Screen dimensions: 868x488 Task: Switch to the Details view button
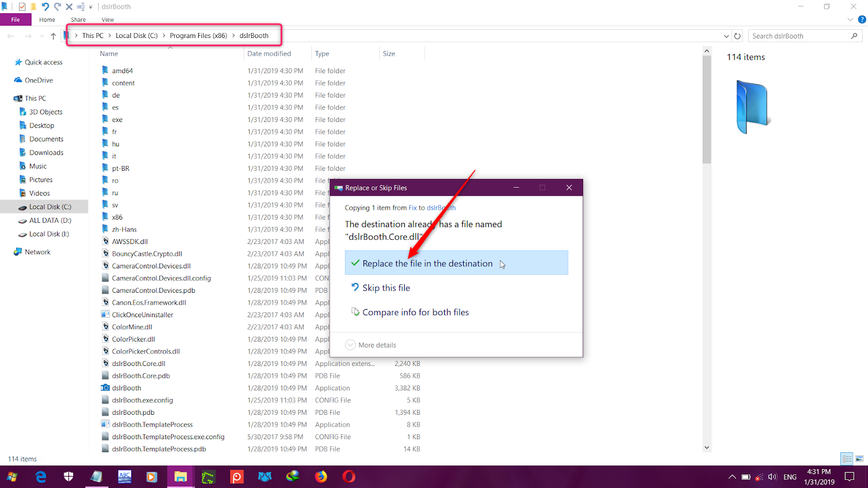click(847, 459)
